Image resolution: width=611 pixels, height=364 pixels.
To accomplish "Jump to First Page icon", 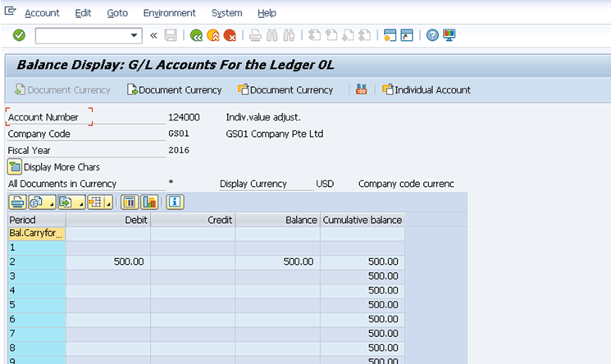I will click(x=314, y=35).
